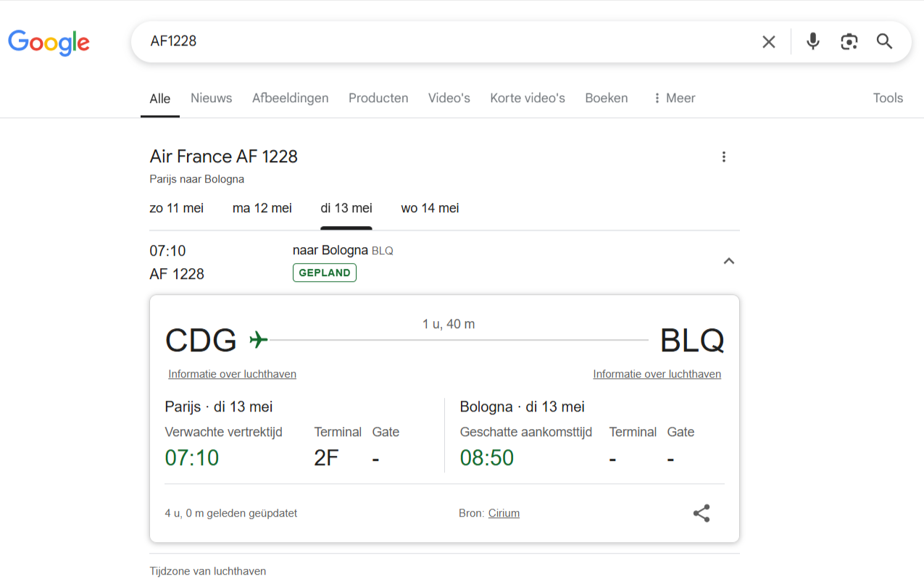Open the Cirium source link

(x=504, y=513)
